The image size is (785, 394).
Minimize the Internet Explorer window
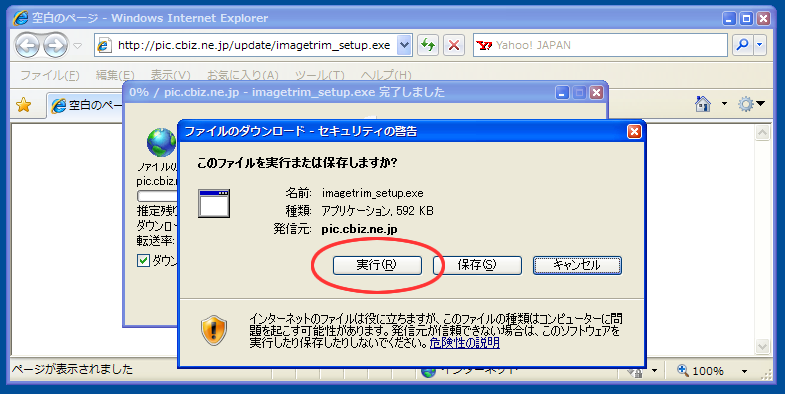(x=729, y=19)
